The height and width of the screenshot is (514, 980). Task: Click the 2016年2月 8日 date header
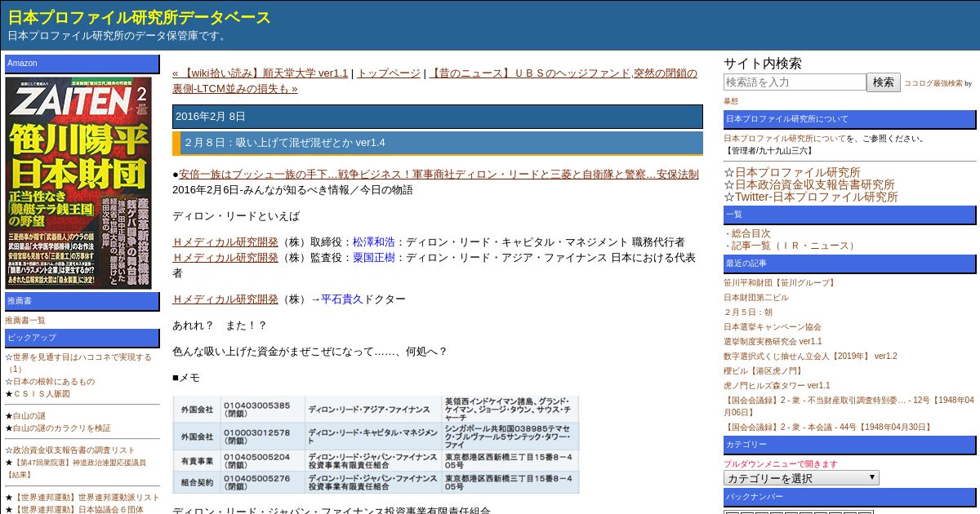pyautogui.click(x=438, y=117)
